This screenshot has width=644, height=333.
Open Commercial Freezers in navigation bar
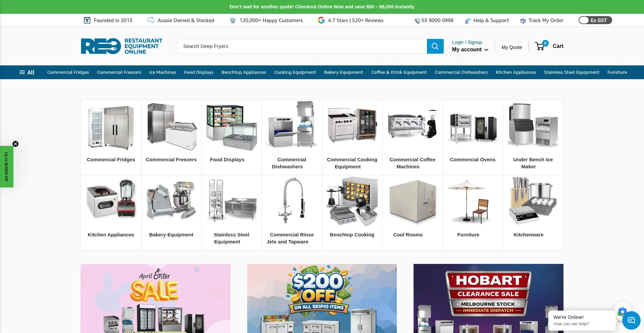pos(119,72)
